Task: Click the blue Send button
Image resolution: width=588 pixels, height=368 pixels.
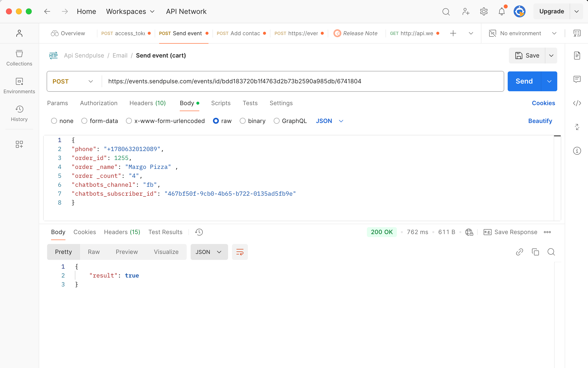Action: point(524,81)
